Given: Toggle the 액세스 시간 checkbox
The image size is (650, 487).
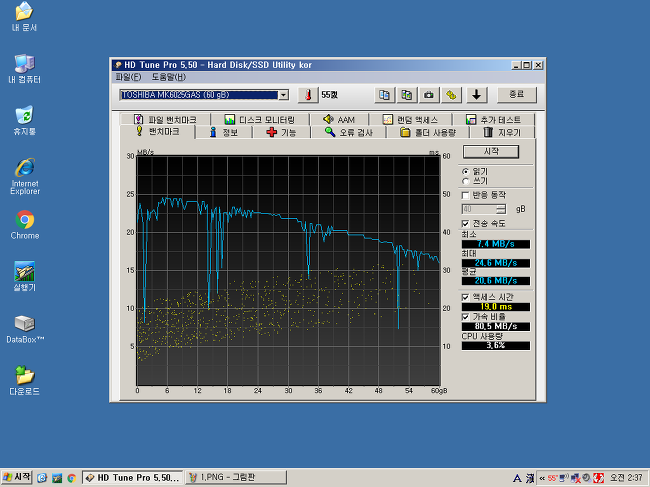Looking at the screenshot, I should [466, 297].
